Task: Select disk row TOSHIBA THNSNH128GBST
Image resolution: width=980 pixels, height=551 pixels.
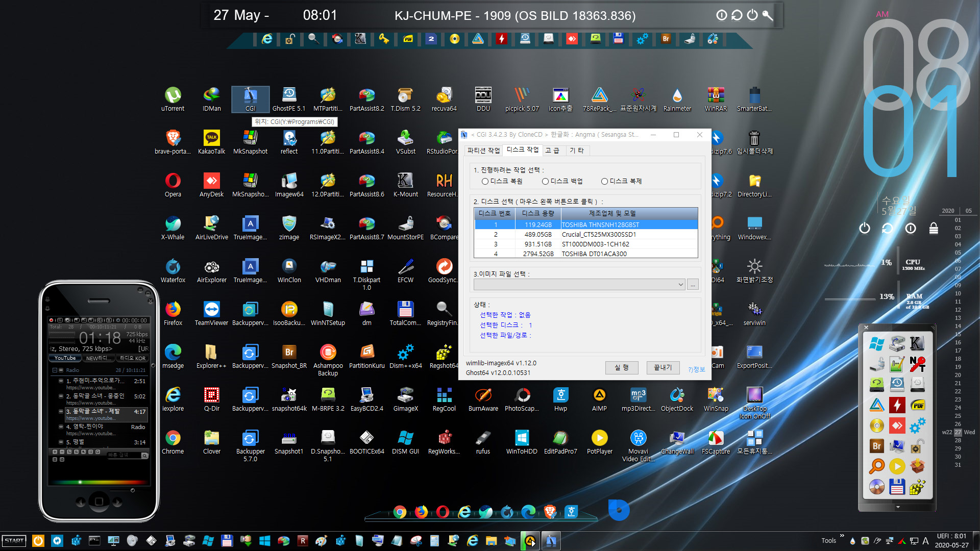Action: pos(586,225)
